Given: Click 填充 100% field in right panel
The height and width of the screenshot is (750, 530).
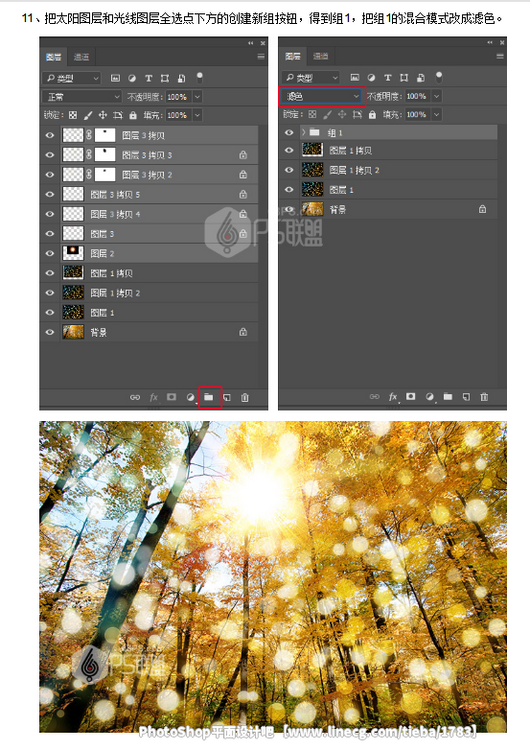Looking at the screenshot, I should pyautogui.click(x=417, y=114).
